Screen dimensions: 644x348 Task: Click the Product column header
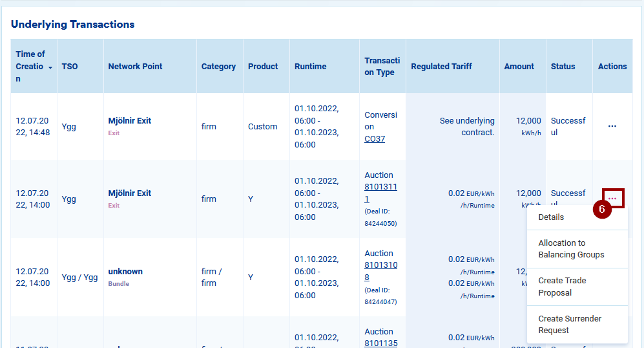point(263,67)
